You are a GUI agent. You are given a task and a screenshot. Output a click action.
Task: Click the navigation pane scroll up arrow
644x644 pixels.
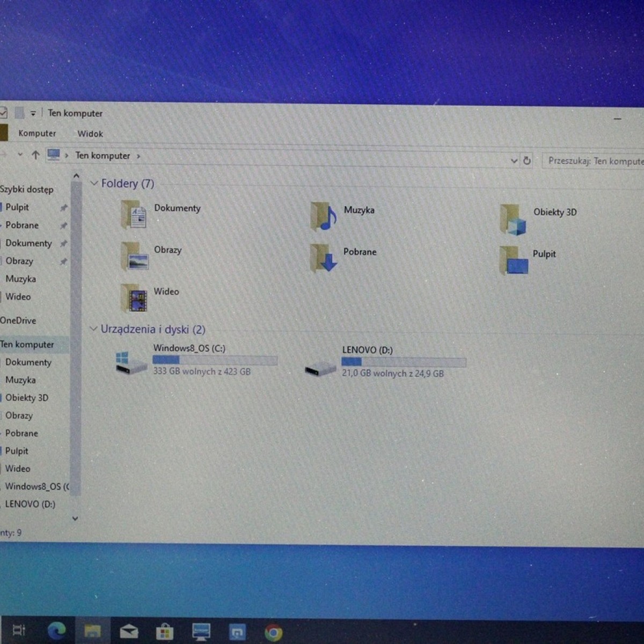click(x=76, y=176)
